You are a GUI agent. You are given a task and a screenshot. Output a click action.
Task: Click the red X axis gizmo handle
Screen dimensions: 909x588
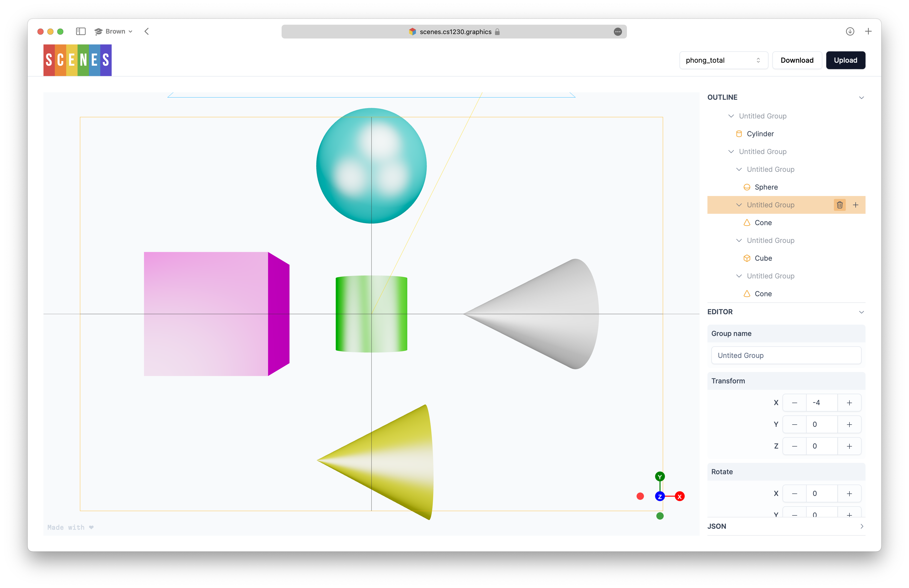(680, 496)
